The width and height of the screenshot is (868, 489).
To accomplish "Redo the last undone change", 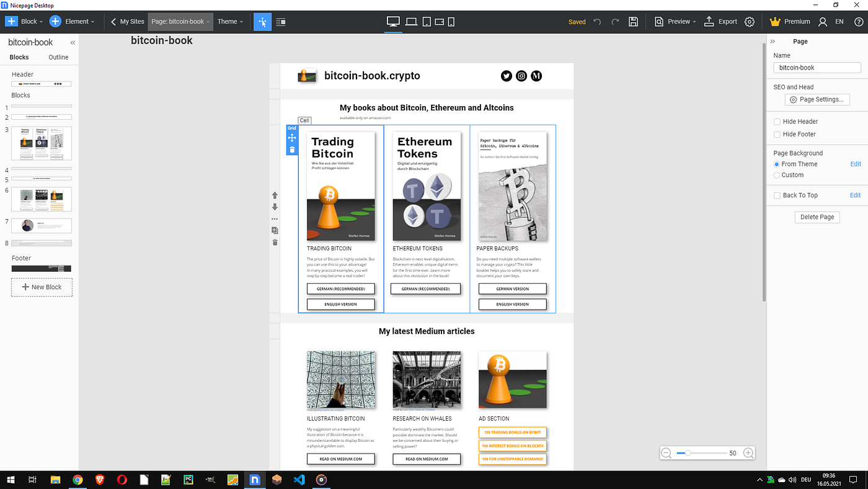I will coord(615,22).
